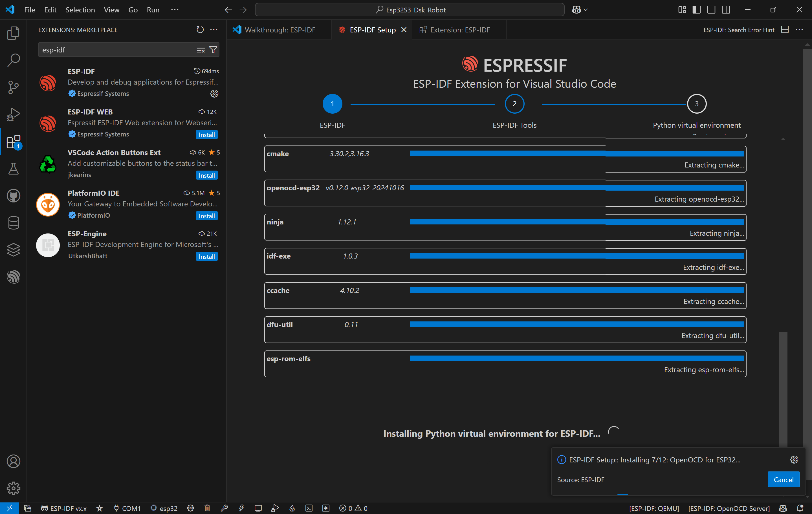The width and height of the screenshot is (812, 514).
Task: Split the editor layout
Action: pos(785,30)
